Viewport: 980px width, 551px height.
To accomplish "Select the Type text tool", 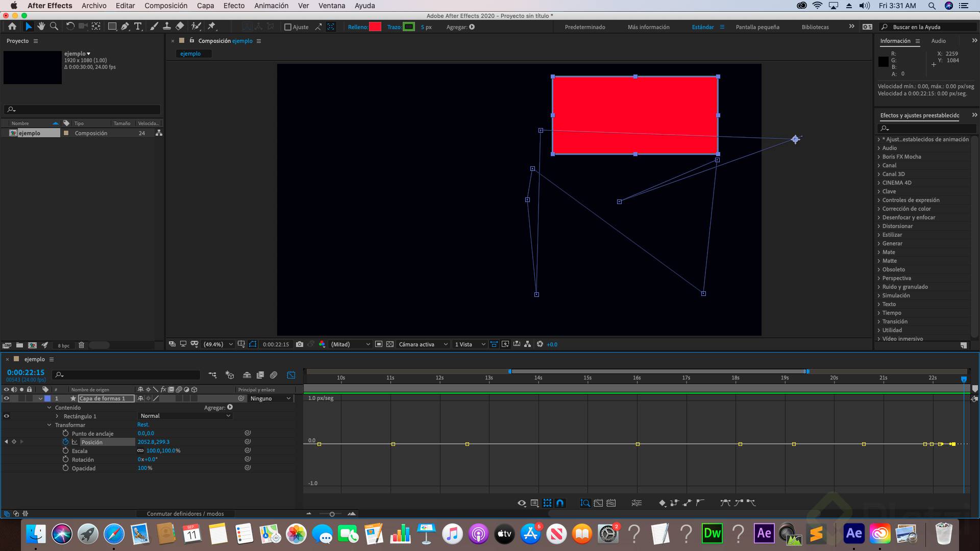I will [x=138, y=27].
